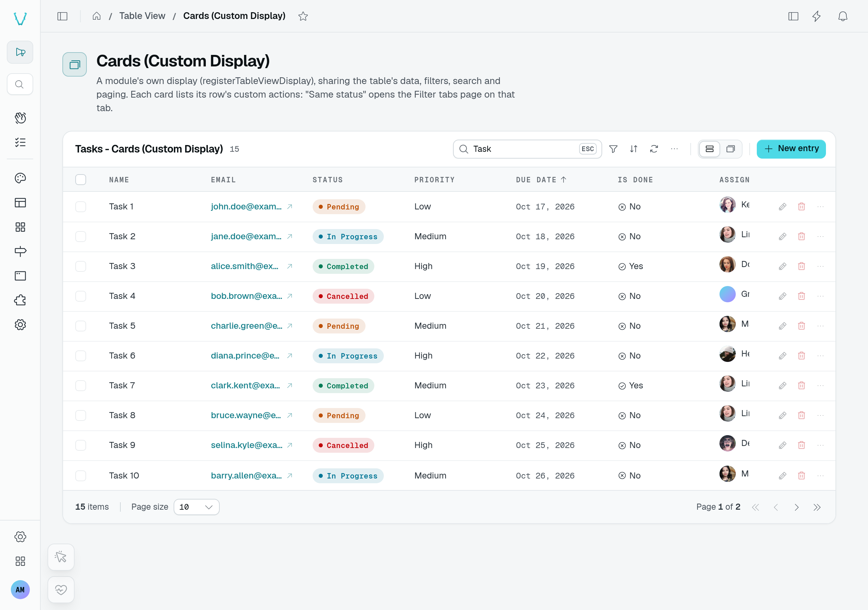The height and width of the screenshot is (610, 868).
Task: Open row menu for Task 6
Action: pos(821,356)
